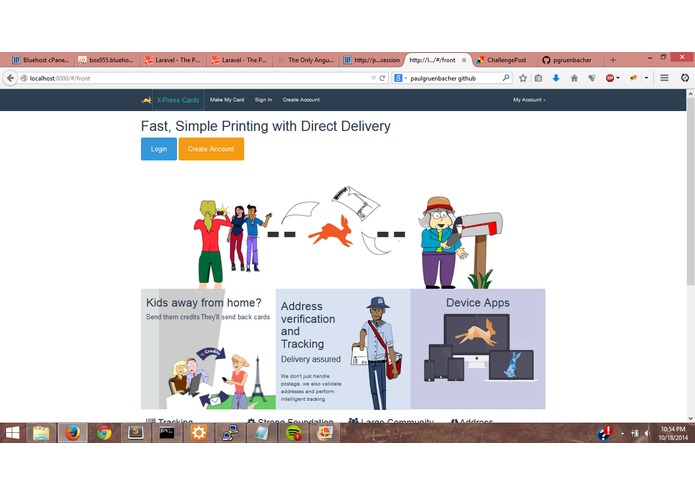Click the volume speaker tray icon
This screenshot has height=494, width=695.
coord(648,433)
